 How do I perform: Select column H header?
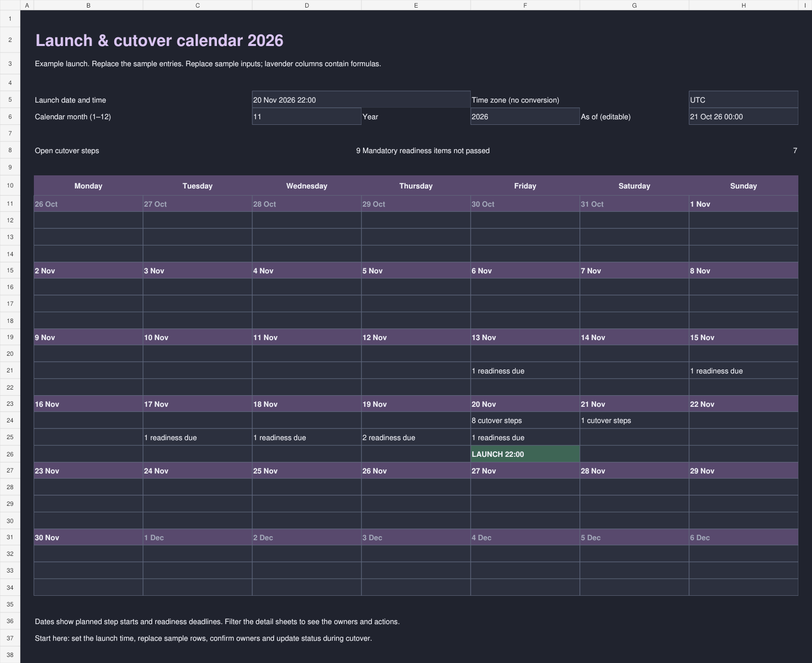pos(744,5)
